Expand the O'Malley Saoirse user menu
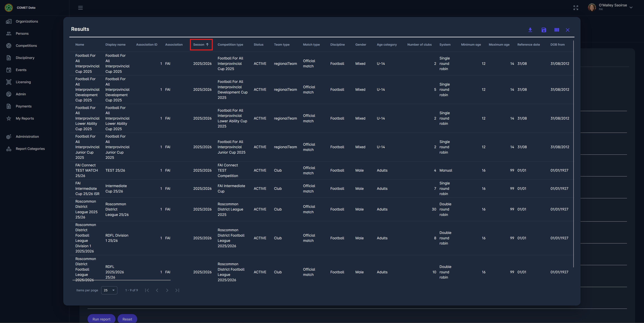 click(631, 8)
